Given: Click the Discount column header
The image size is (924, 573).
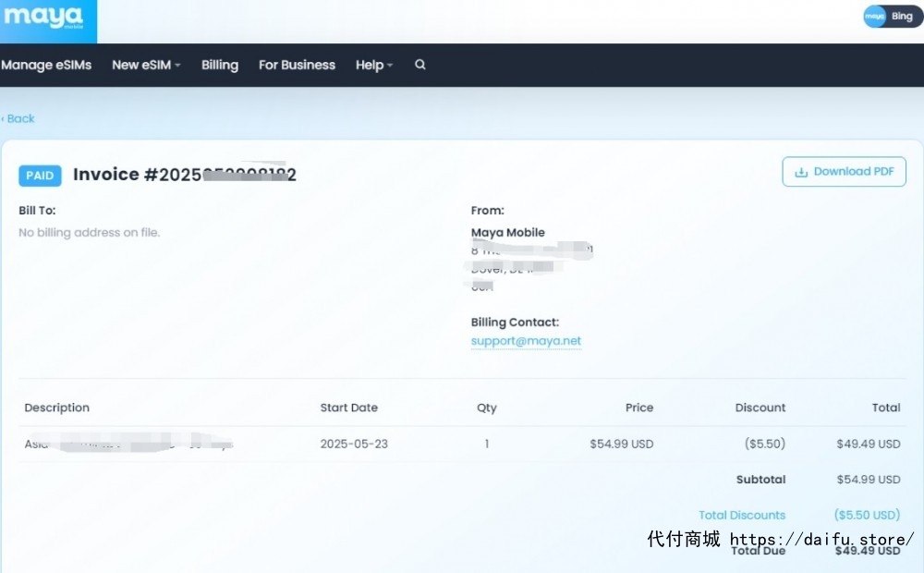Looking at the screenshot, I should (760, 408).
